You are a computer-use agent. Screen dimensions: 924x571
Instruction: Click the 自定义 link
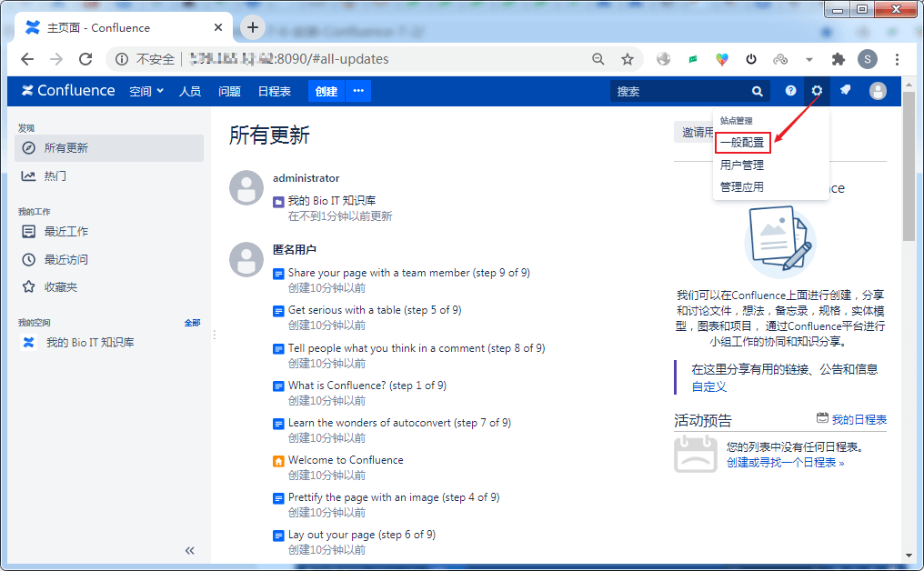click(x=708, y=386)
